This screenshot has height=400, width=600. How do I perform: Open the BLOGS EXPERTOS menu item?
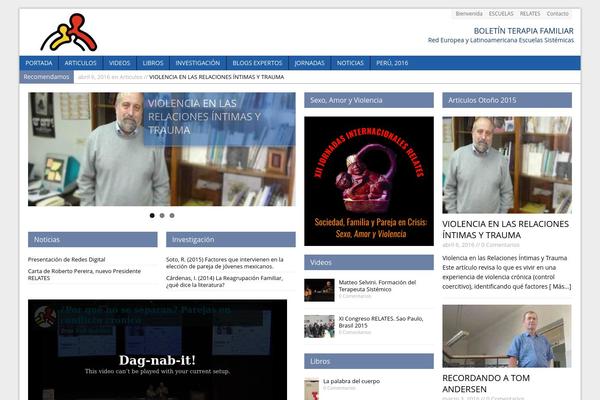click(257, 63)
